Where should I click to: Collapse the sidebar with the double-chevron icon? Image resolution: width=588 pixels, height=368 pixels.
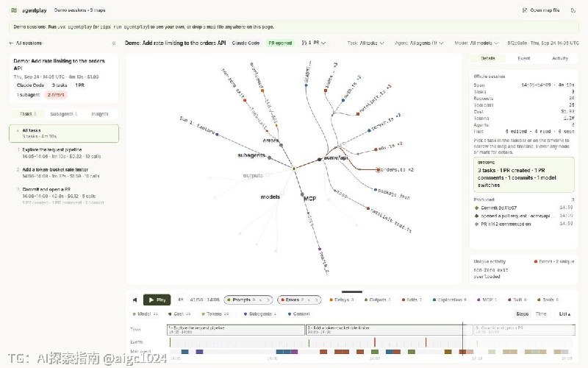pyautogui.click(x=114, y=43)
